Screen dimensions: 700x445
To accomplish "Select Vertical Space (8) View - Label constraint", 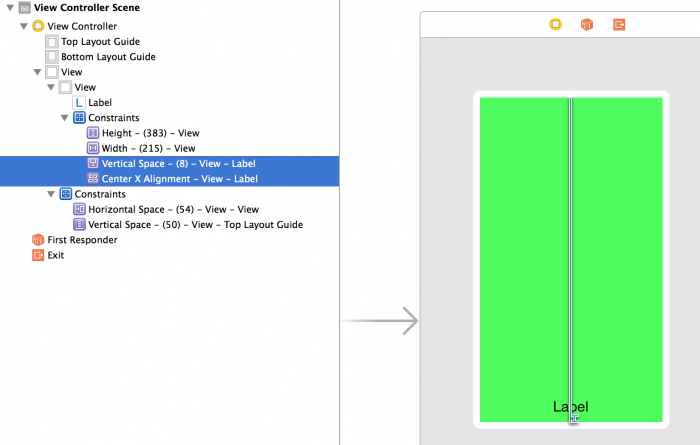I will [x=179, y=163].
